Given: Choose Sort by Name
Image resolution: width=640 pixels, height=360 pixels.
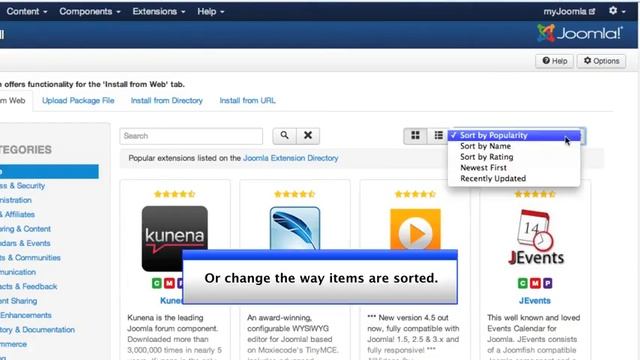Looking at the screenshot, I should point(514,146).
